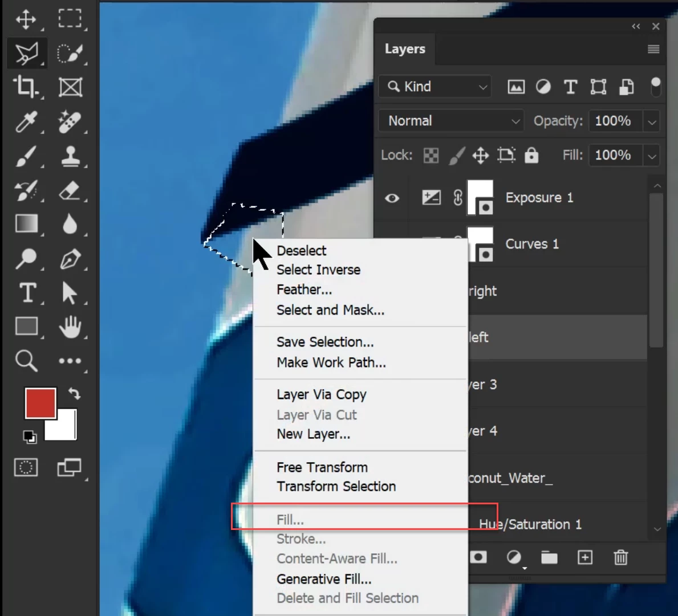Create a new group folder
Viewport: 678px width, 616px height.
point(549,558)
